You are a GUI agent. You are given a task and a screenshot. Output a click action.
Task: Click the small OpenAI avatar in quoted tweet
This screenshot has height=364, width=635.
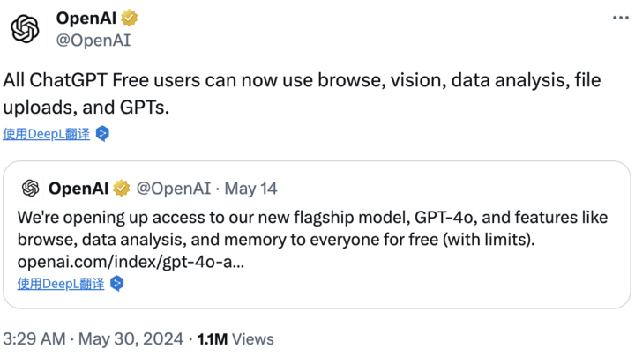coord(30,189)
